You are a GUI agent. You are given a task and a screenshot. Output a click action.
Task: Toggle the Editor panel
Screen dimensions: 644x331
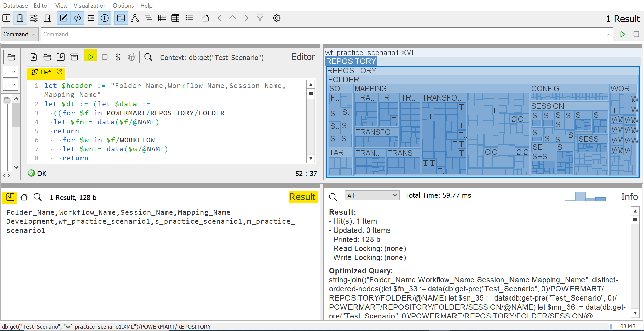[64, 18]
